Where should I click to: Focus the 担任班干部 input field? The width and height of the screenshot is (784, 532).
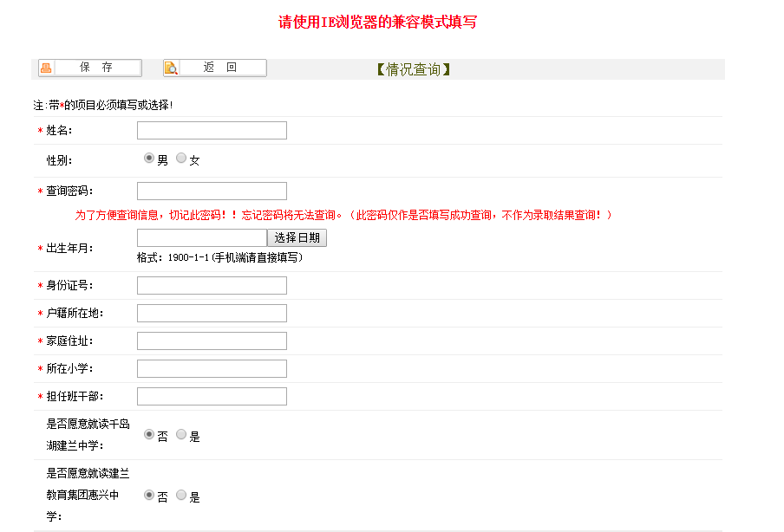coord(212,397)
